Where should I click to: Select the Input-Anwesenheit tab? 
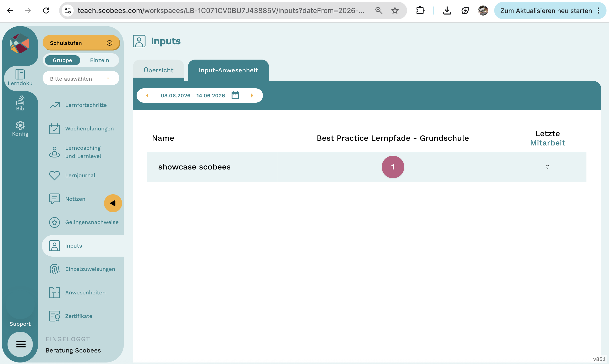pos(228,70)
